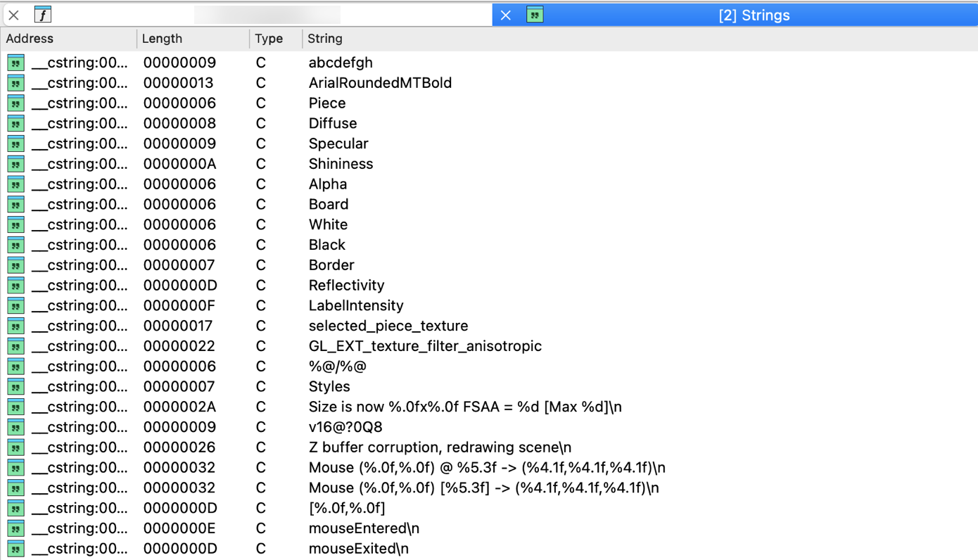This screenshot has height=560, width=978.
Task: Close the left functions tab
Action: pos(13,15)
